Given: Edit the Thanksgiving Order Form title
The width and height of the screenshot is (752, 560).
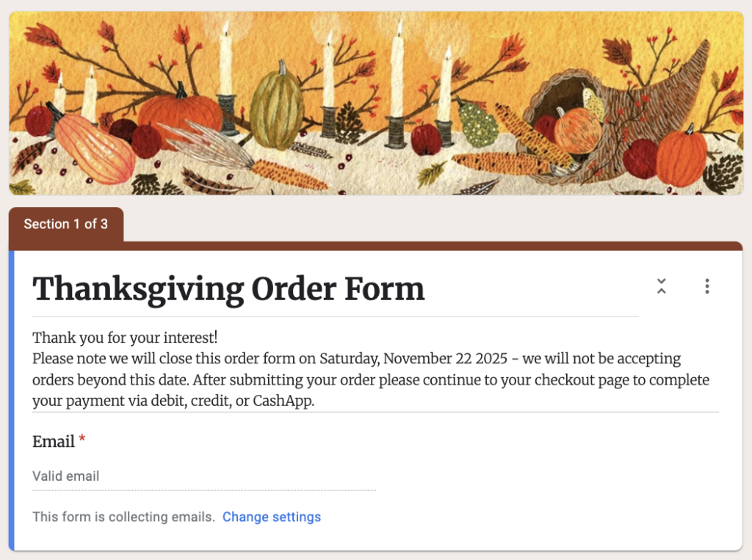Looking at the screenshot, I should tap(228, 288).
